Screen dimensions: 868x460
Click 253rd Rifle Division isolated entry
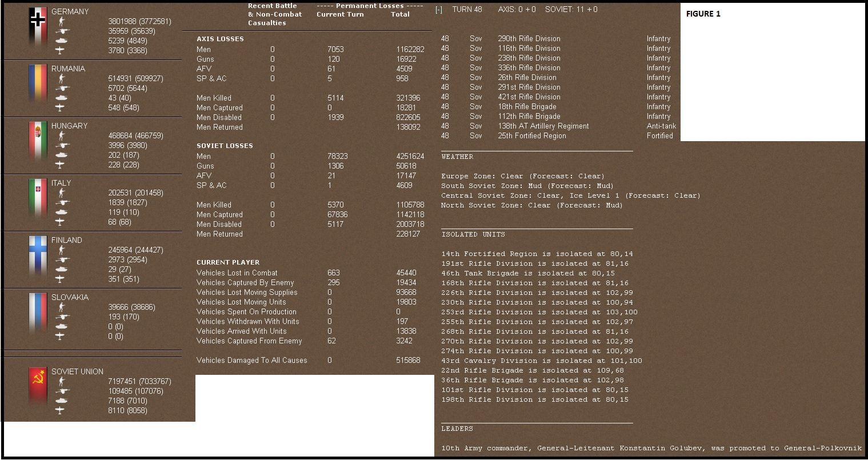tap(539, 312)
